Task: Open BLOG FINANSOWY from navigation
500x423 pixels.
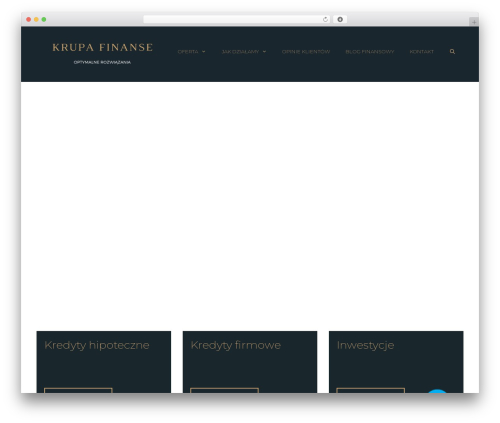Action: [x=370, y=52]
